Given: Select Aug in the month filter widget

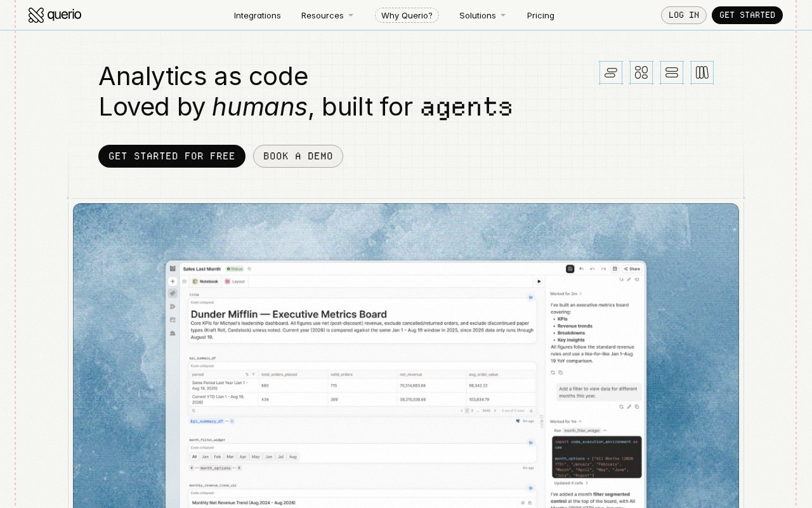Looking at the screenshot, I should (293, 457).
